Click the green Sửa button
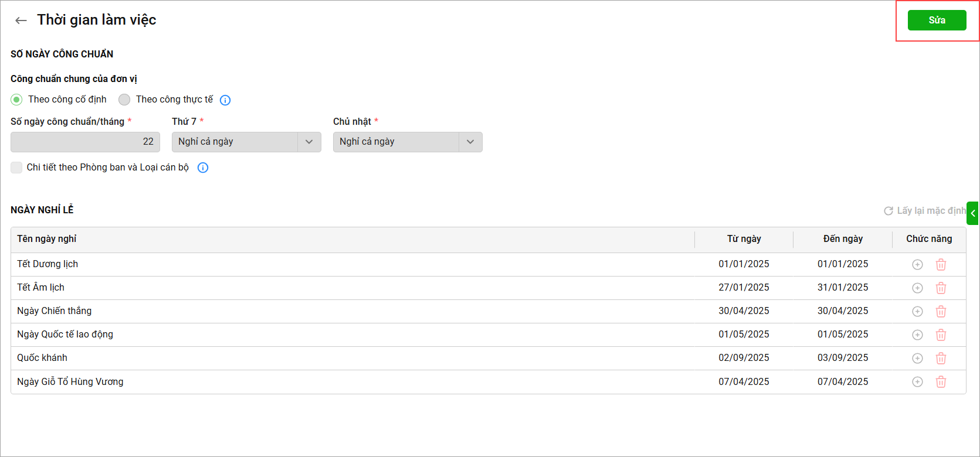 [937, 21]
